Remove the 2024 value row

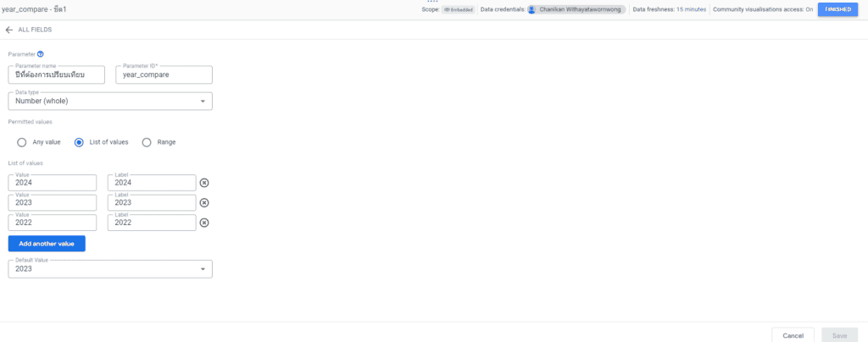click(x=204, y=183)
